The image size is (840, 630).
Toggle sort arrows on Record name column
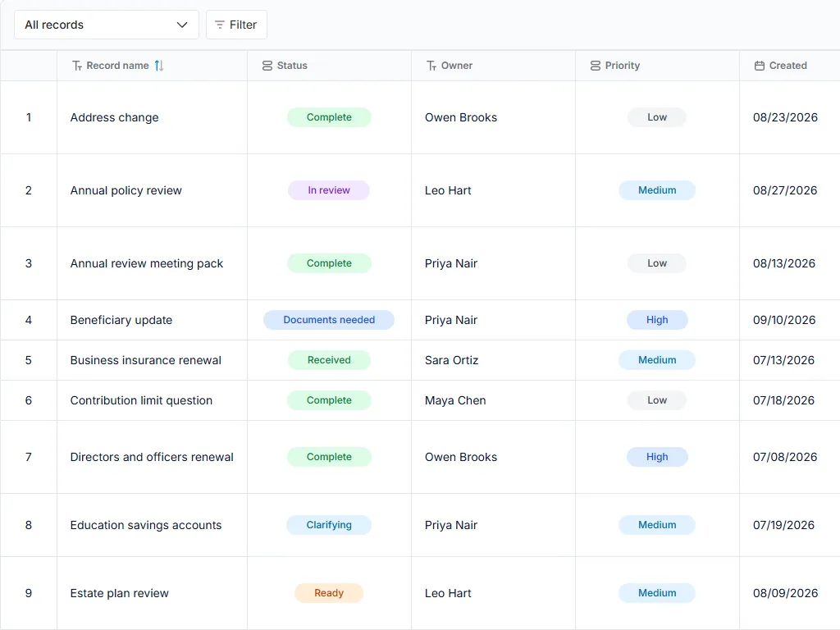coord(159,66)
